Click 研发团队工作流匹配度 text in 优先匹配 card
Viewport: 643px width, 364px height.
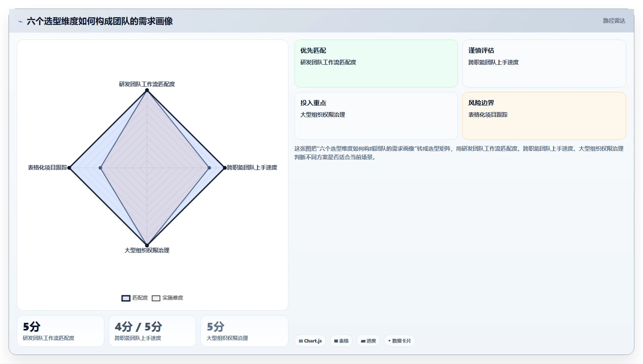point(328,62)
